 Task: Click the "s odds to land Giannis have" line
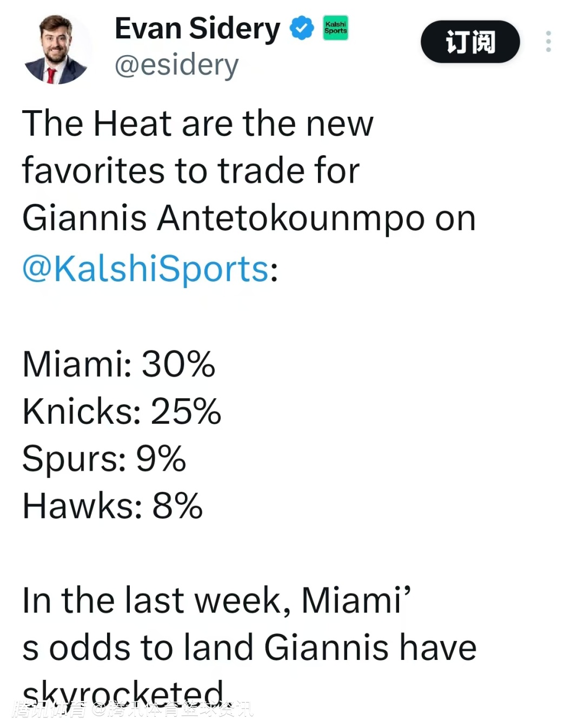click(x=249, y=647)
